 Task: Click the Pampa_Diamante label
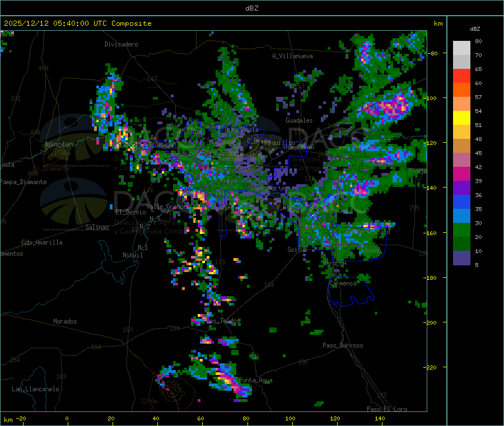click(24, 182)
